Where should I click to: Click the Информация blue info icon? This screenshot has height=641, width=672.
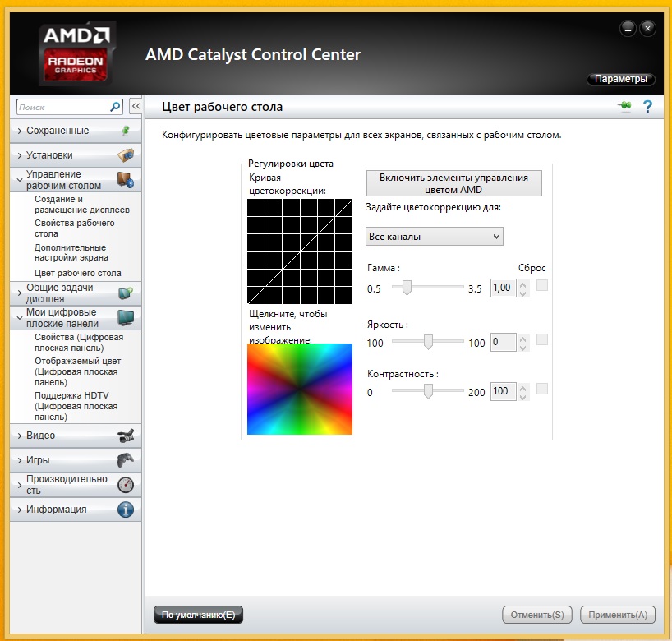[126, 510]
